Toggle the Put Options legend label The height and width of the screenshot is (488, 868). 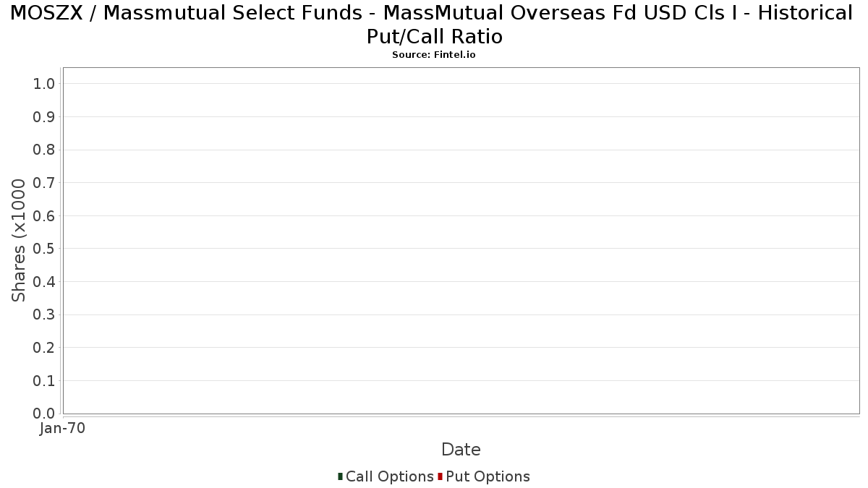(x=488, y=476)
